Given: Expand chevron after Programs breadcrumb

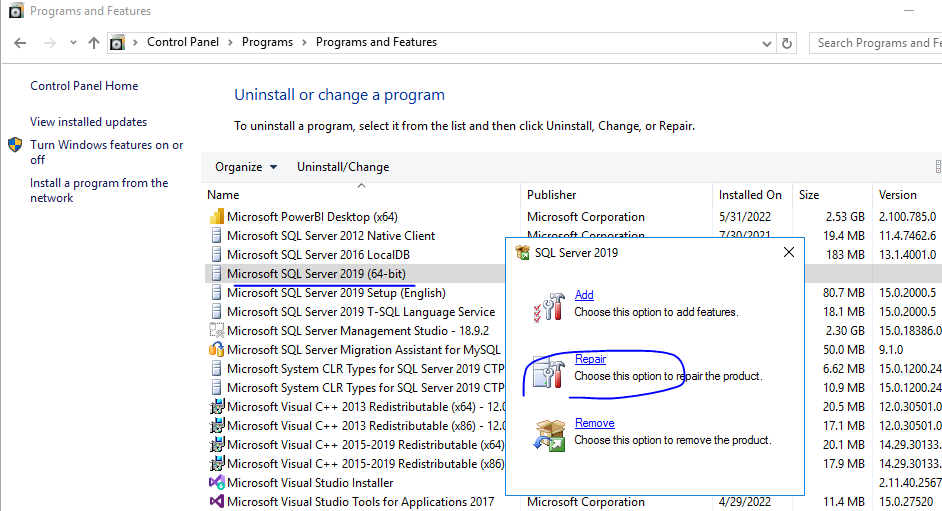Looking at the screenshot, I should [304, 42].
